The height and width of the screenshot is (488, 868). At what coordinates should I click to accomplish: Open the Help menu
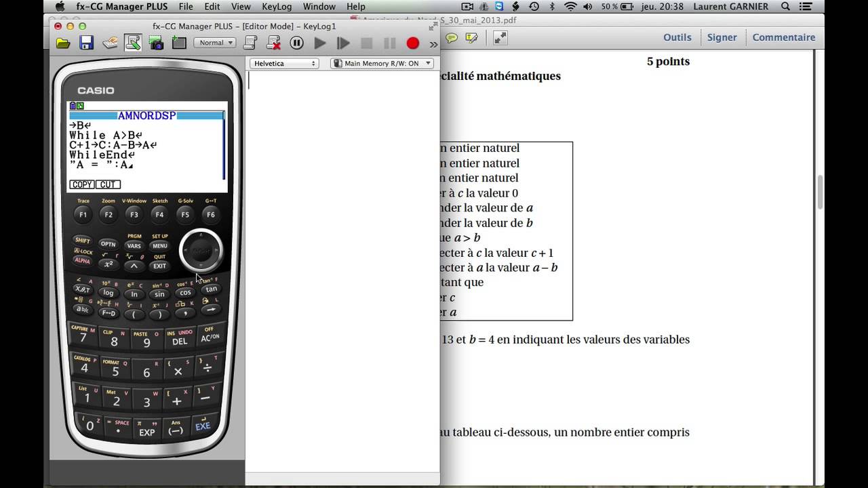pos(356,7)
